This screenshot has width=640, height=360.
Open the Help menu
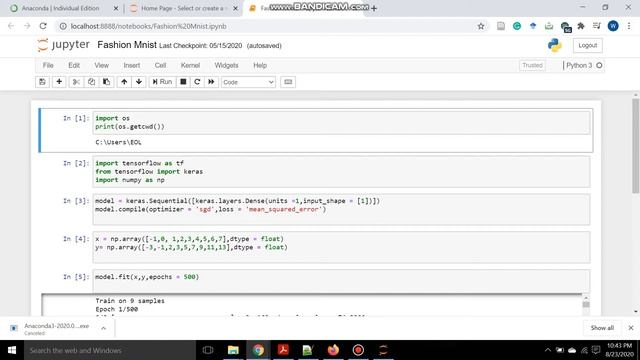pyautogui.click(x=260, y=65)
